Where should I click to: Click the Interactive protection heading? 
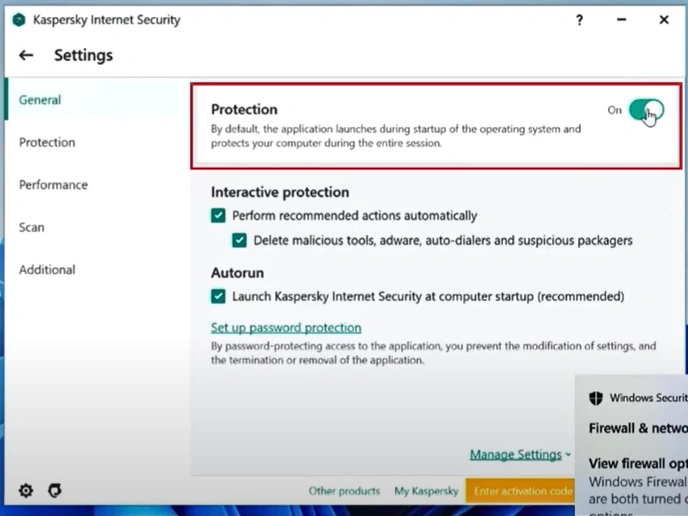(x=280, y=192)
